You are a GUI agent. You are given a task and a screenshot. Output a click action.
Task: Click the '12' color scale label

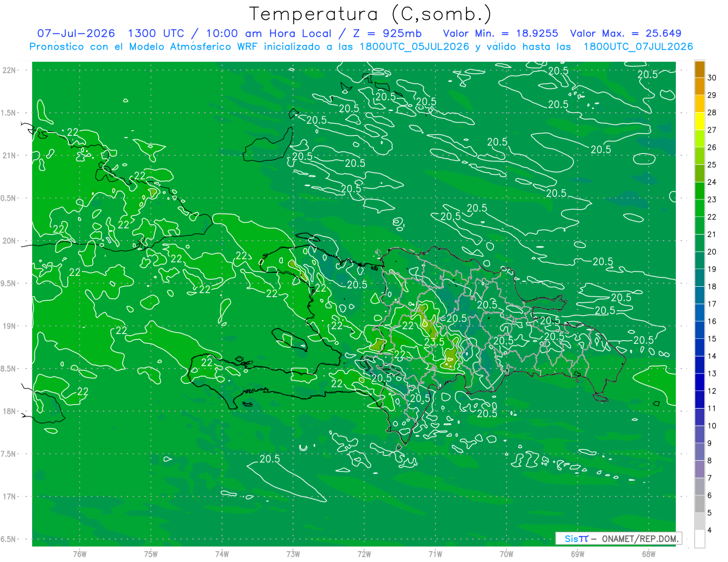click(x=712, y=391)
